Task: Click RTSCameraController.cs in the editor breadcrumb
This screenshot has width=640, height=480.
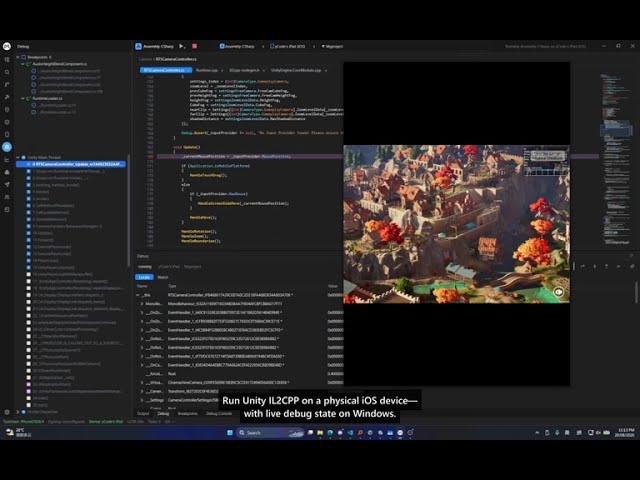Action: [x=176, y=59]
